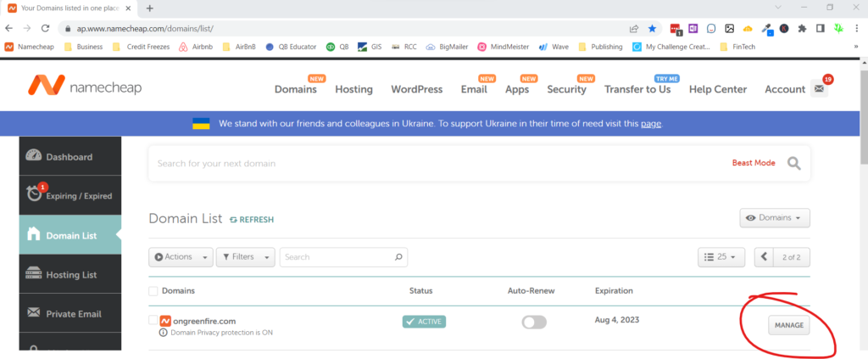Select Domain List in sidebar
868x359 pixels.
(70, 235)
